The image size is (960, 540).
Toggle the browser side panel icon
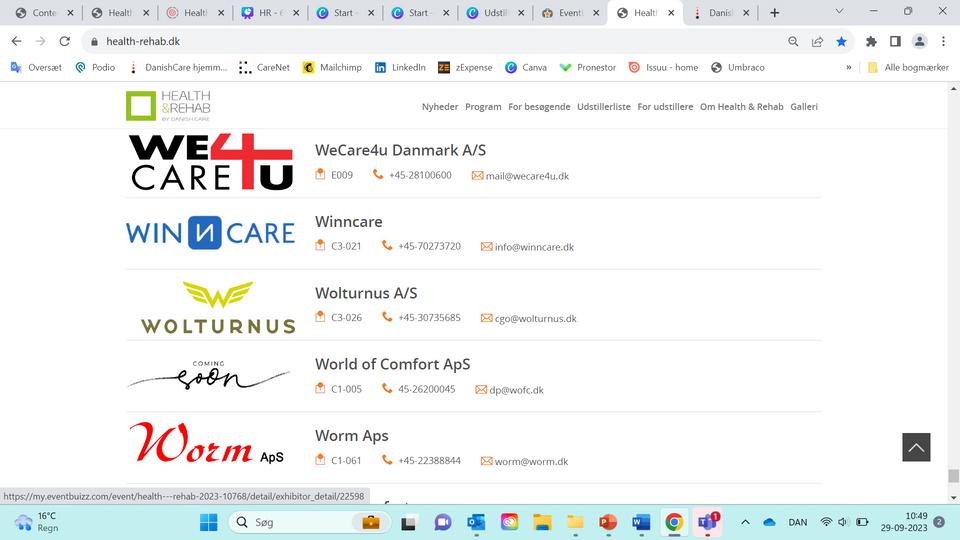(x=895, y=41)
